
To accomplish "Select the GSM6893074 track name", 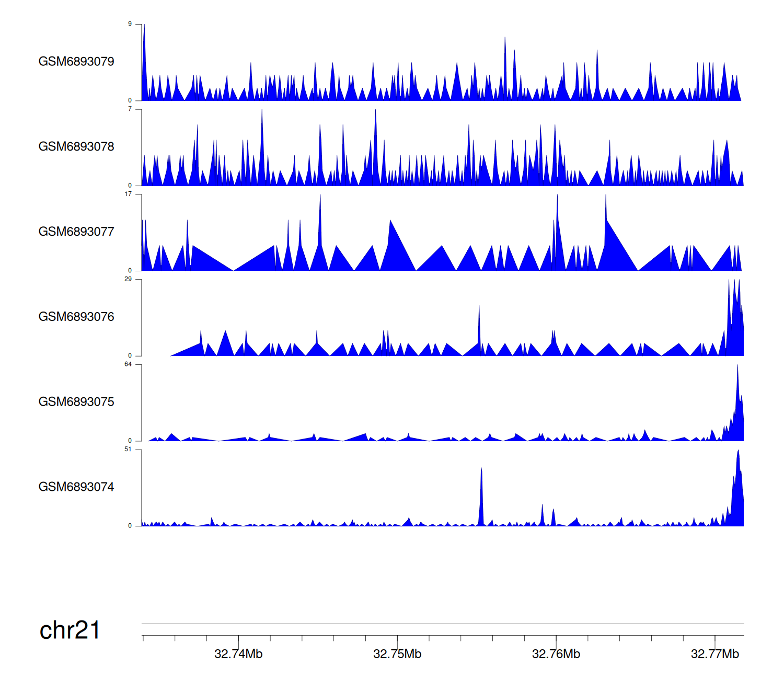I will [76, 487].
